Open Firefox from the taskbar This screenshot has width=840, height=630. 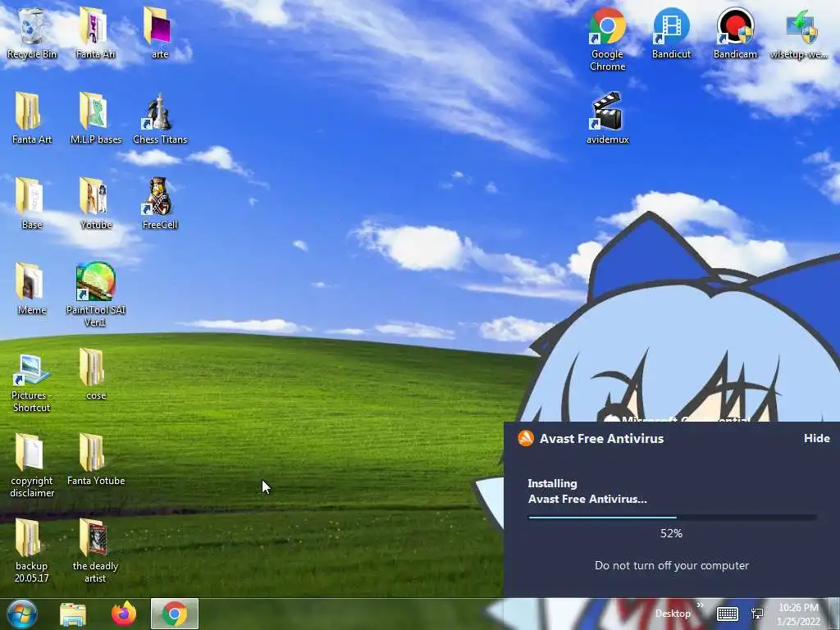[124, 614]
